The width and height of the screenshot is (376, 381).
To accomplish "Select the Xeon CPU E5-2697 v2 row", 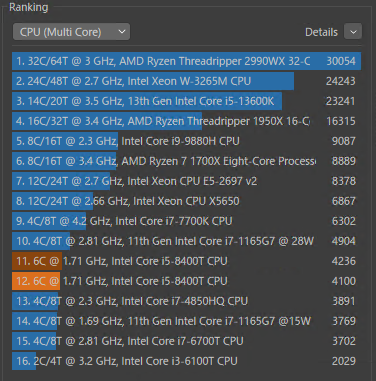I will click(186, 181).
